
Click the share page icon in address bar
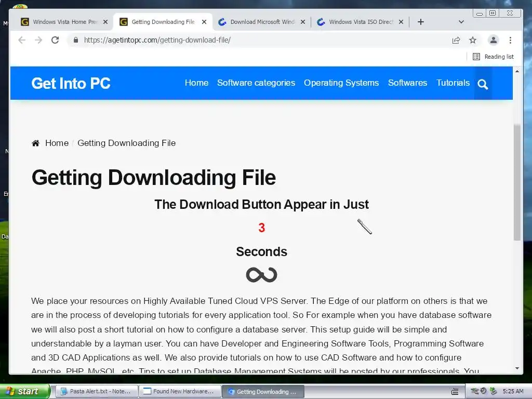tap(456, 41)
